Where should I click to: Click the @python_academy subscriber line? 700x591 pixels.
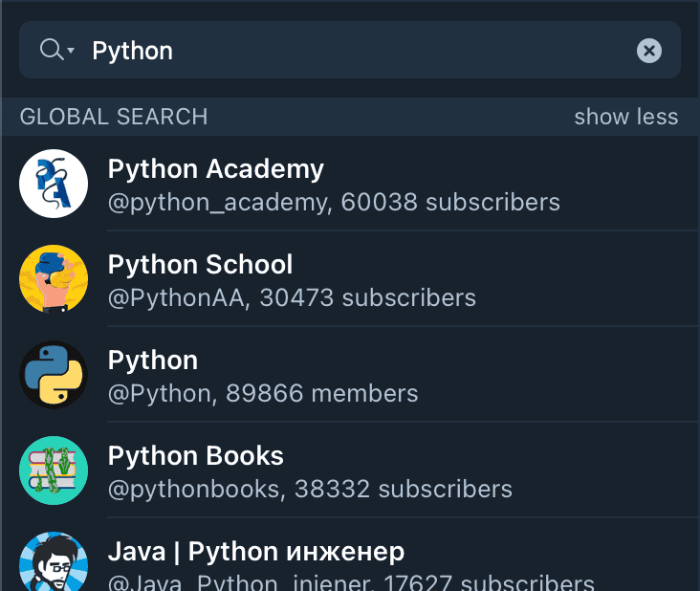334,203
